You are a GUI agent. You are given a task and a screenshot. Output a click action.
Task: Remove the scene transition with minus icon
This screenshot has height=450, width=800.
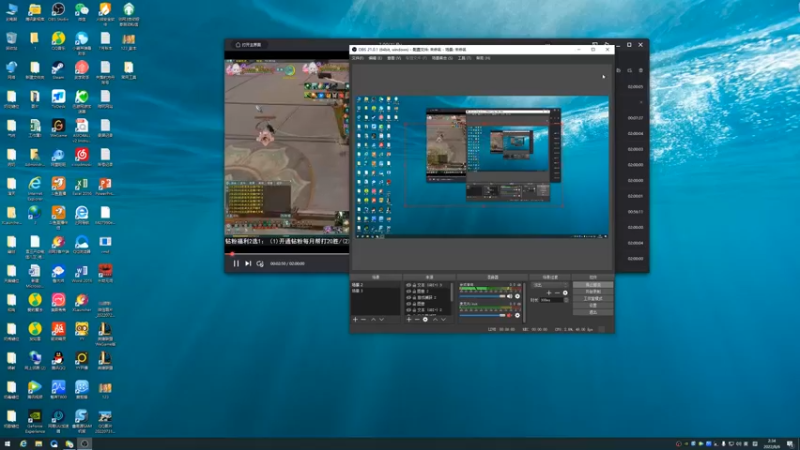pyautogui.click(x=557, y=293)
